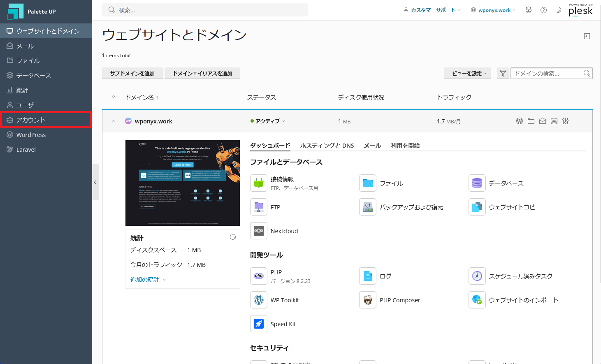
Task: Switch to メール tab in domain card
Action: pyautogui.click(x=372, y=145)
